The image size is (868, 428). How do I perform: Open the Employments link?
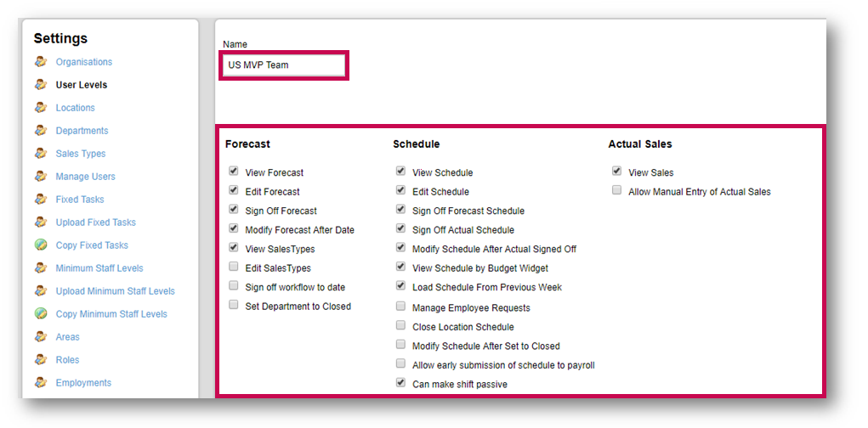pyautogui.click(x=83, y=383)
